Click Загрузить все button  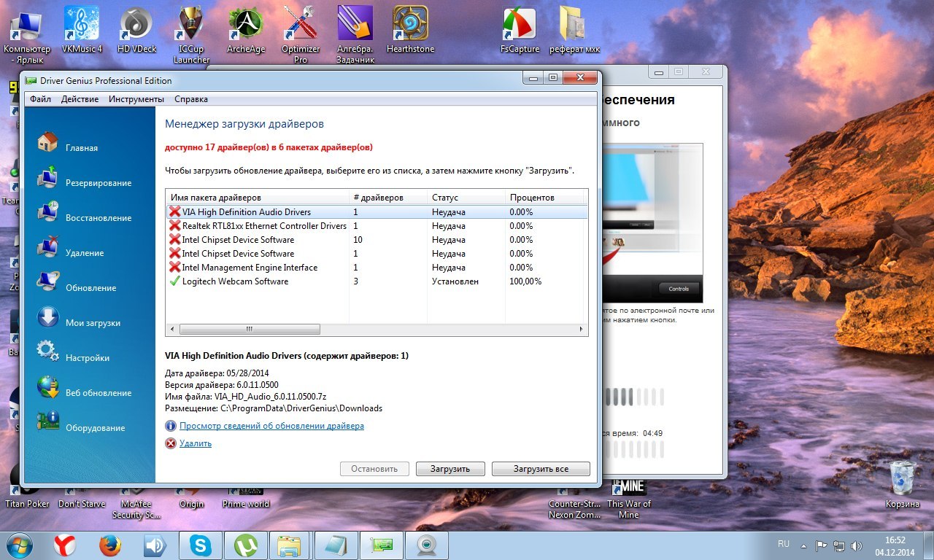pyautogui.click(x=541, y=469)
